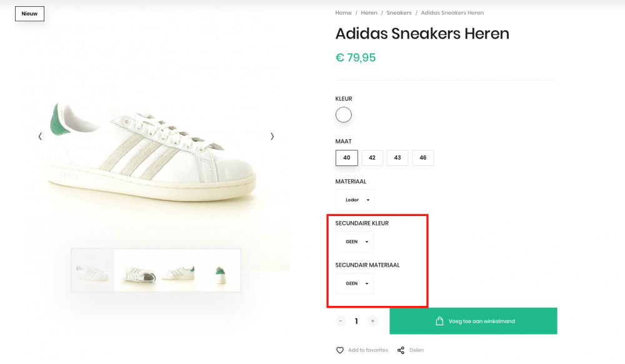Click the next image arrow

pyautogui.click(x=272, y=136)
